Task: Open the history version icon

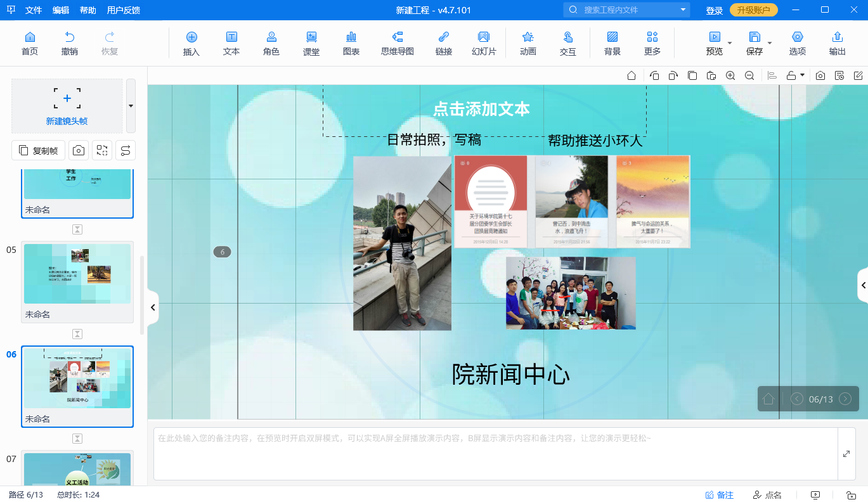Action: (x=839, y=75)
